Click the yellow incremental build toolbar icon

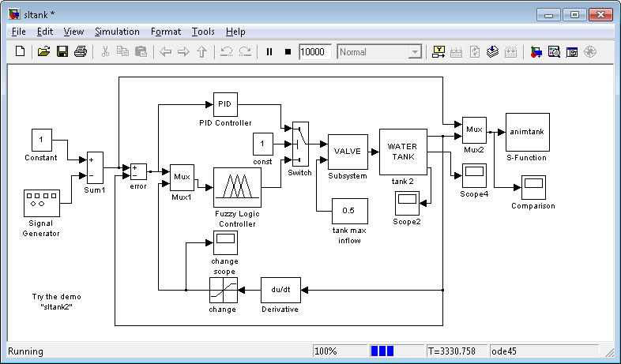(x=438, y=52)
